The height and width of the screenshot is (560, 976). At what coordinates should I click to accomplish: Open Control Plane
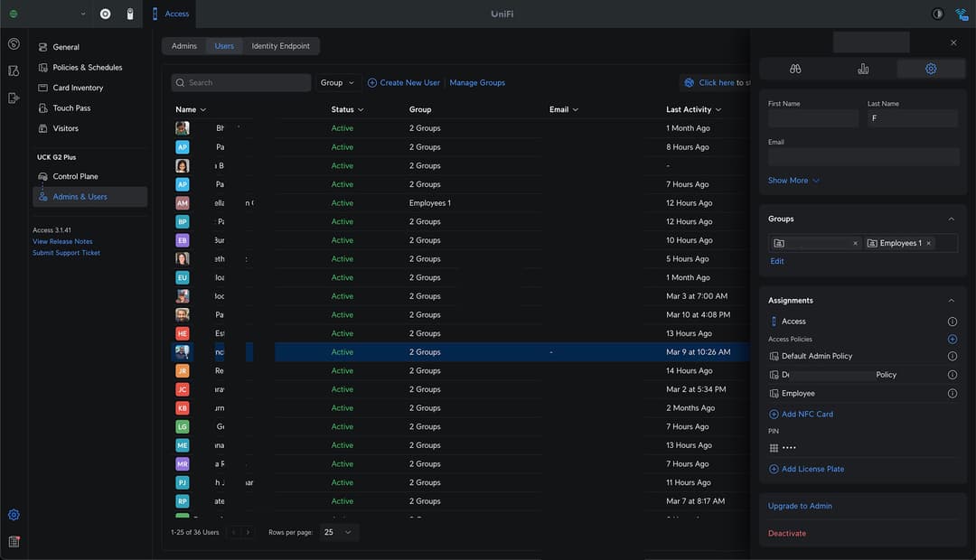[89, 177]
